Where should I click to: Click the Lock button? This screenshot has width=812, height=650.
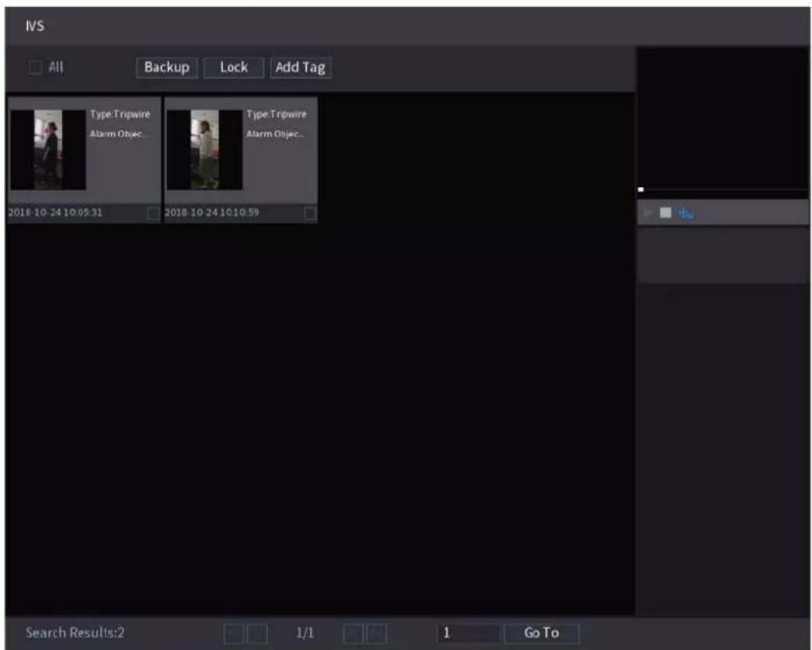234,68
